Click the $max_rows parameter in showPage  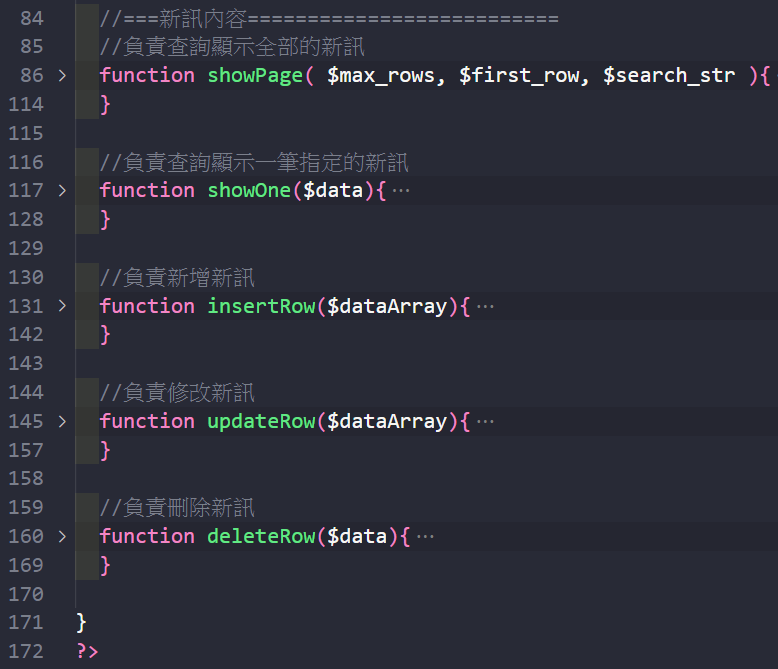pos(381,75)
